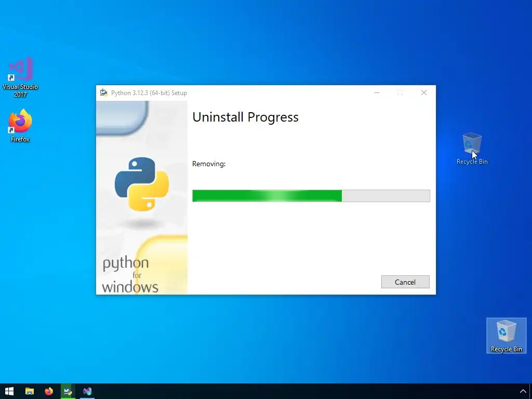The height and width of the screenshot is (399, 532).
Task: Click the Python logo in the setup sidebar
Action: tap(142, 184)
